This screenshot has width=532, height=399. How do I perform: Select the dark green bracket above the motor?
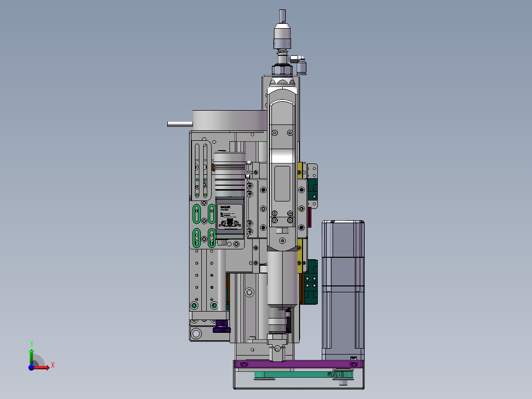click(x=311, y=282)
